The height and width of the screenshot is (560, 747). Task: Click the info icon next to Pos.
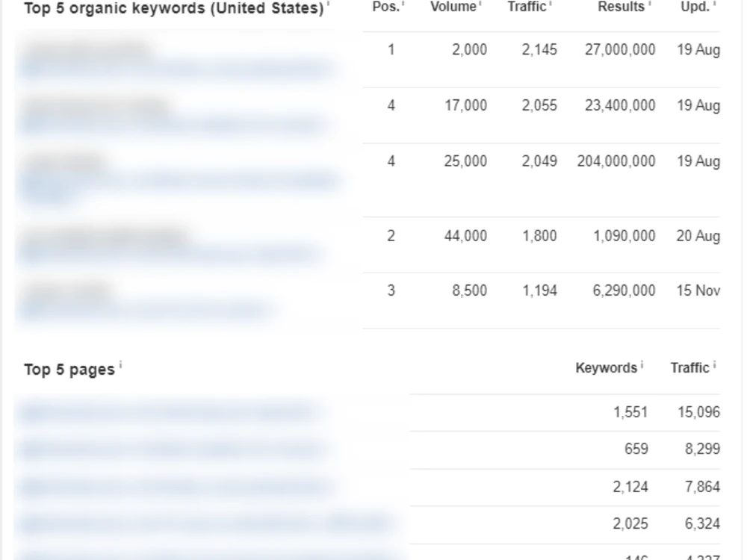(403, 4)
